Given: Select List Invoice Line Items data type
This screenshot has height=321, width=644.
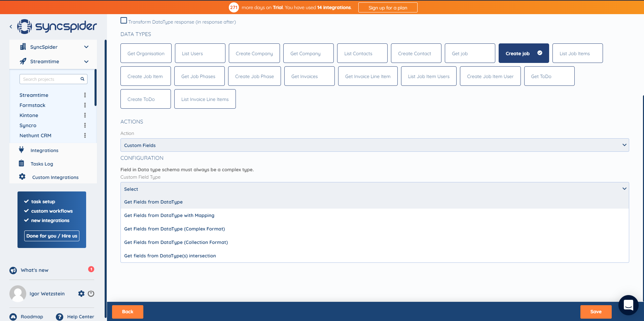Looking at the screenshot, I should click(205, 99).
